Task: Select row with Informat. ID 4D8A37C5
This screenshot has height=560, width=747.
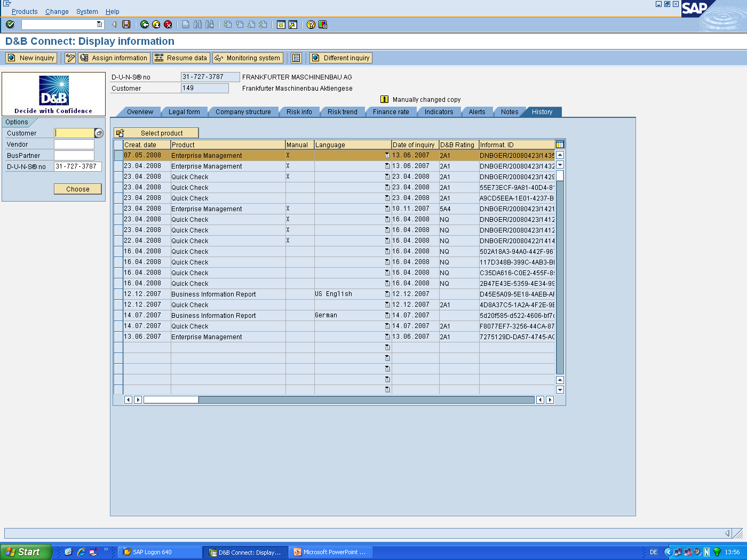Action: [118, 305]
